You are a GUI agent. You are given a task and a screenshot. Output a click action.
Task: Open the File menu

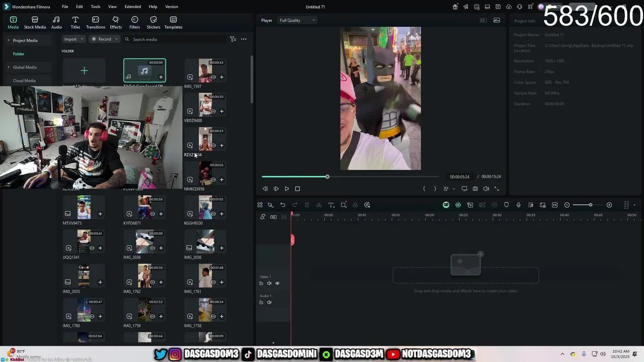pos(65,7)
